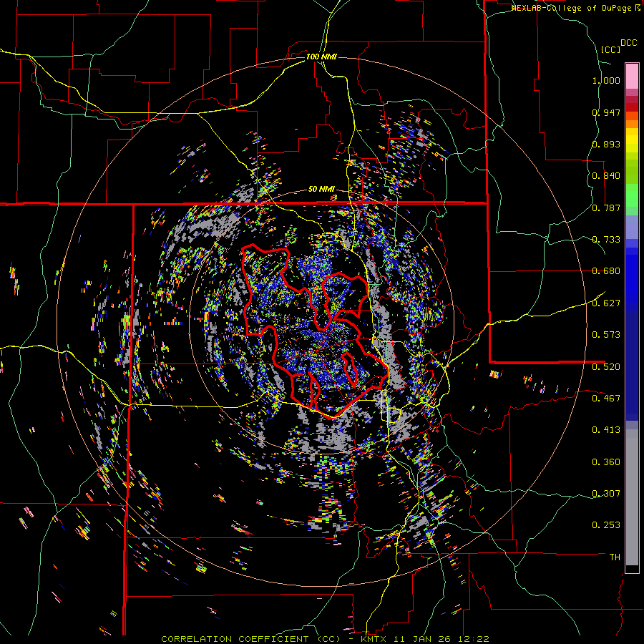644x644 pixels.
Task: Click the 100 NMI range ring label
Action: (321, 57)
